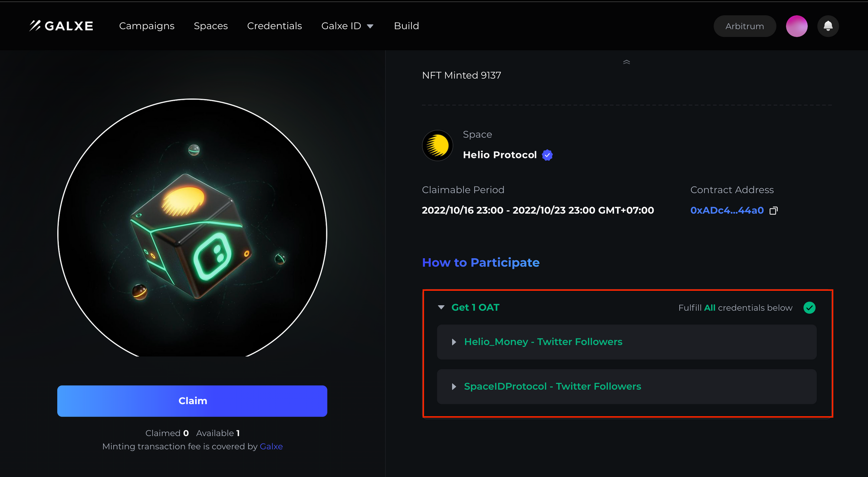This screenshot has height=477, width=868.
Task: Open the Galxe ID dropdown
Action: 347,26
